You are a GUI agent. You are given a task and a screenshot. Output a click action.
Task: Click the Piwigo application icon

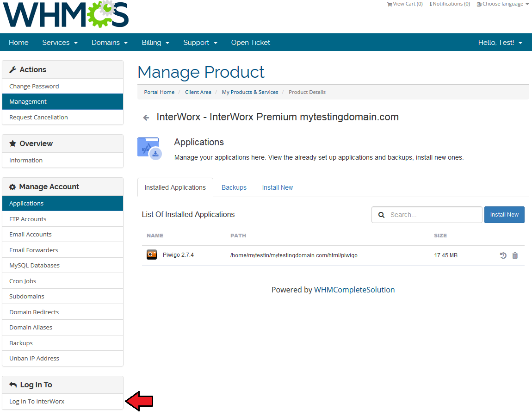coord(152,255)
